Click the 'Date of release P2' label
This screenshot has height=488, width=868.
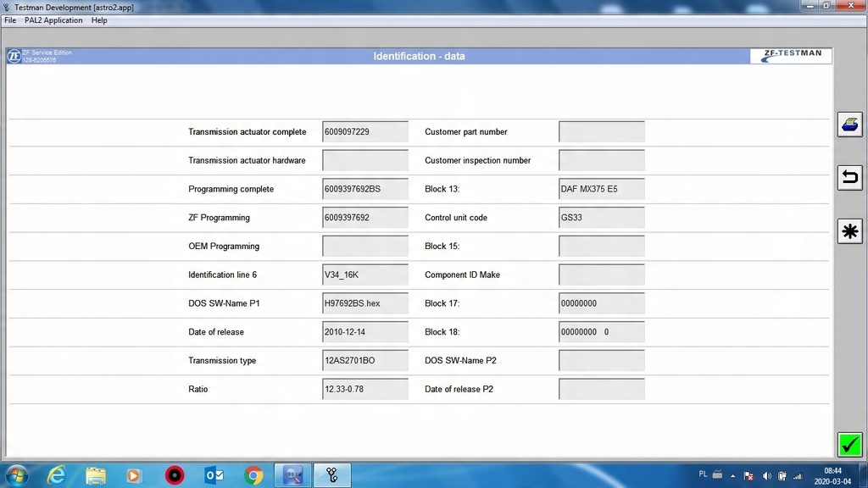click(459, 390)
